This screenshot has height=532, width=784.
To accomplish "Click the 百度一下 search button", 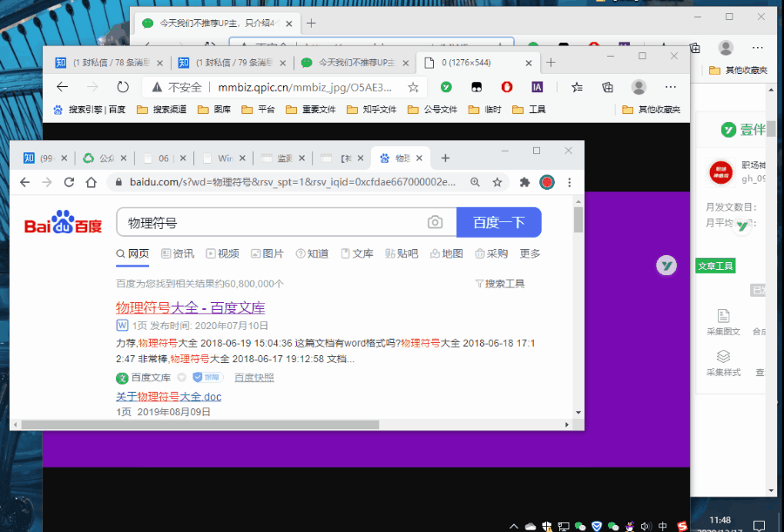I will [498, 223].
